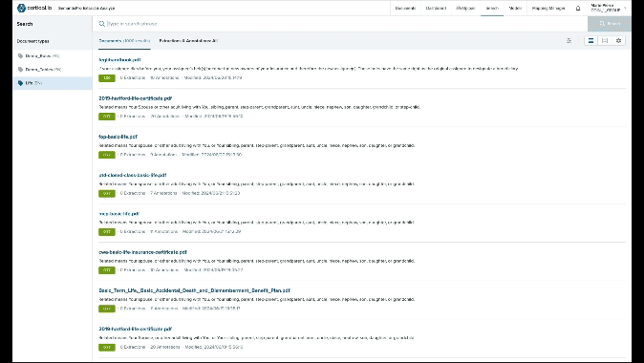Click the Document types heading
This screenshot has height=363, width=644.
point(32,41)
